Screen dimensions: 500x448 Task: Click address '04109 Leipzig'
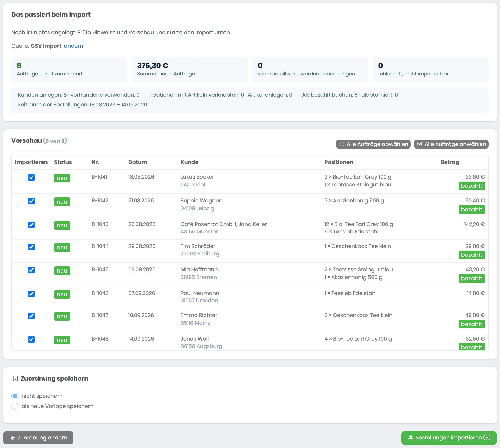[197, 208]
